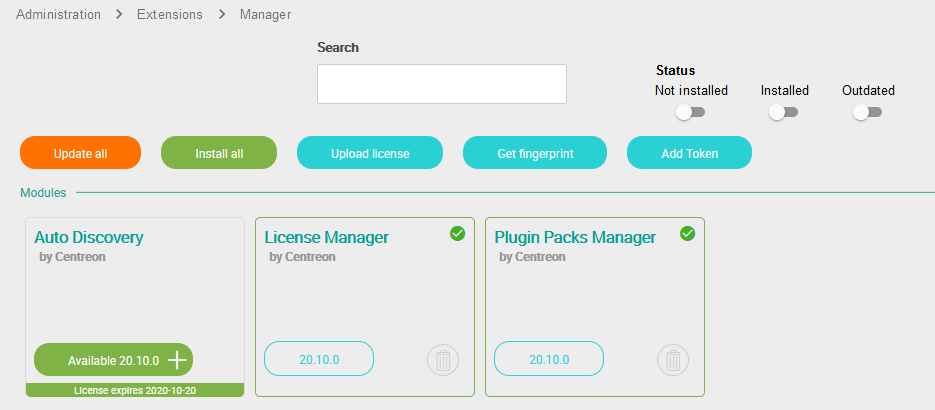This screenshot has width=935, height=410.
Task: Click the Plugin Packs Manager 20.10.0 version button
Action: 549,359
